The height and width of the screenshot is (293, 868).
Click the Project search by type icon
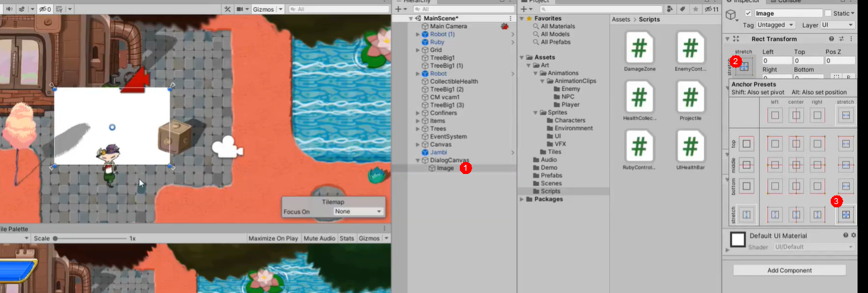[670, 9]
